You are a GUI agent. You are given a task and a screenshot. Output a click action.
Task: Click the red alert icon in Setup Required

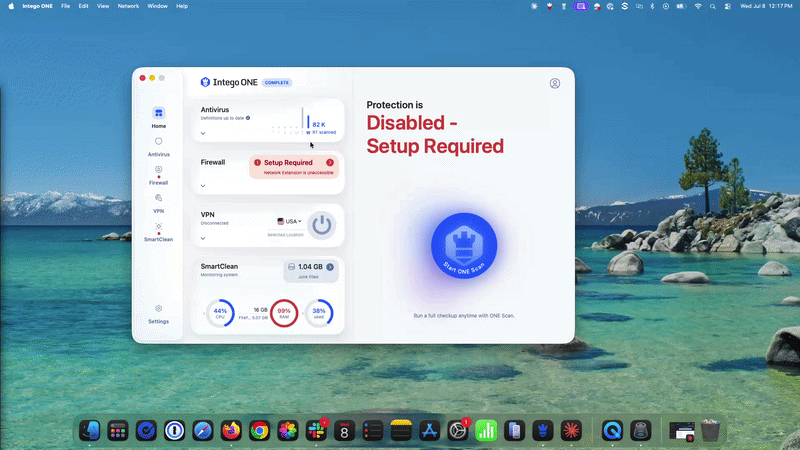(257, 162)
